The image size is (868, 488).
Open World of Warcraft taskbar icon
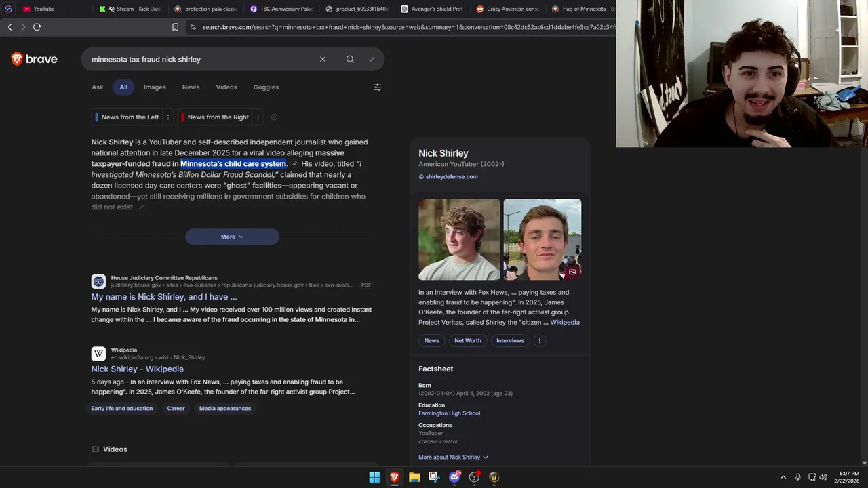494,477
